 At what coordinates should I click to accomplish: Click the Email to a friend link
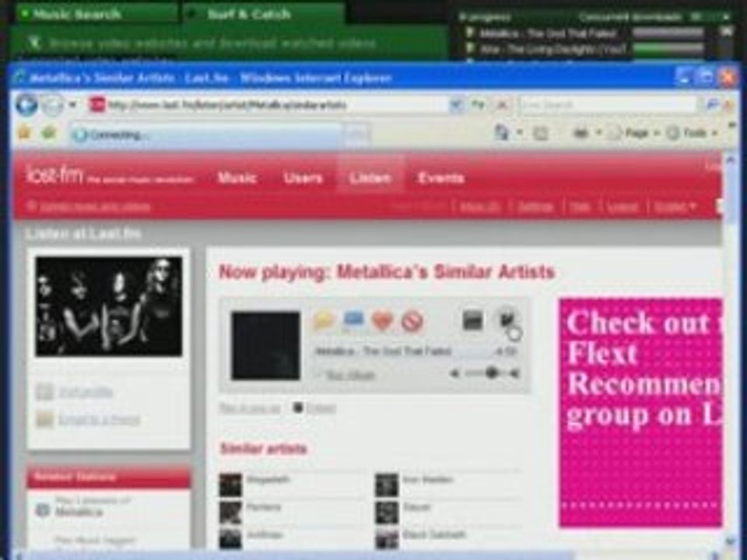pos(99,419)
